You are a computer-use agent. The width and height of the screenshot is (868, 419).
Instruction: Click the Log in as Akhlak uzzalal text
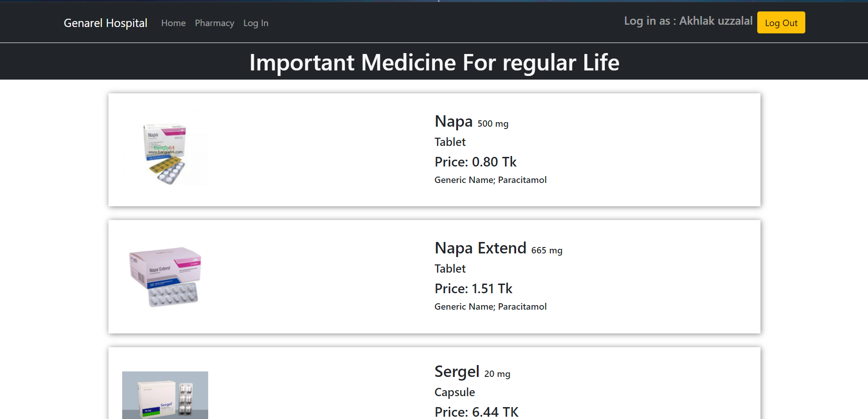[x=688, y=21]
